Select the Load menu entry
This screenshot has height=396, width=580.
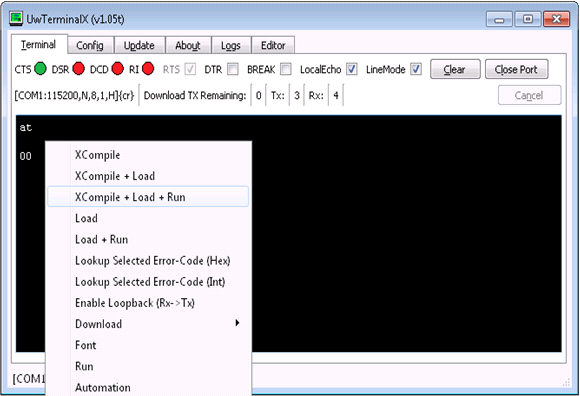pyautogui.click(x=148, y=218)
